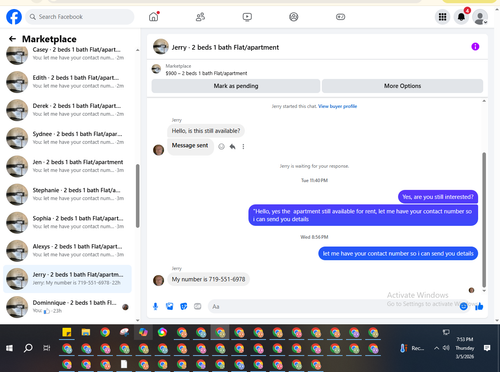Reply to the Message sent bubble

coord(232,147)
